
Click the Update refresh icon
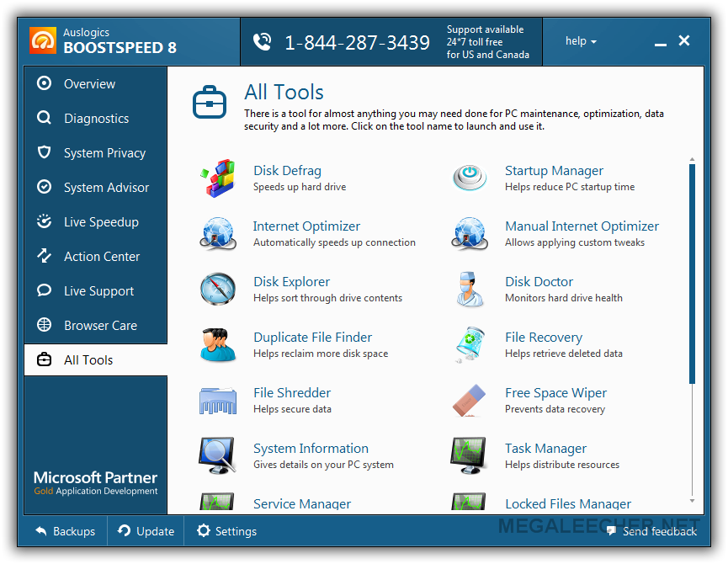124,530
